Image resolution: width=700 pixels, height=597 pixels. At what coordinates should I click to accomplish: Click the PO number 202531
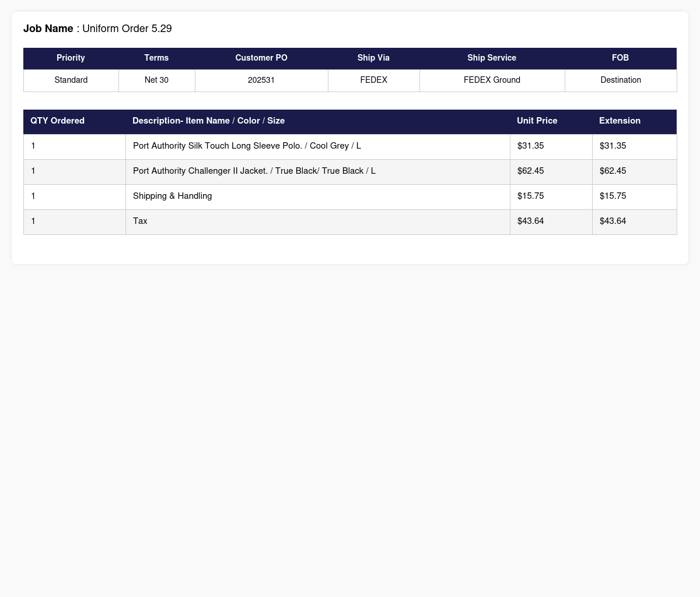[261, 80]
